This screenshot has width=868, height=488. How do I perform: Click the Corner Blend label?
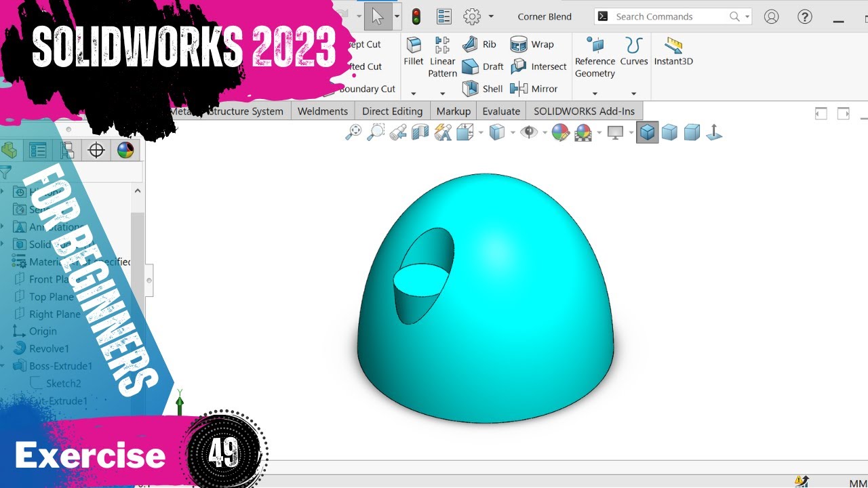click(x=545, y=16)
